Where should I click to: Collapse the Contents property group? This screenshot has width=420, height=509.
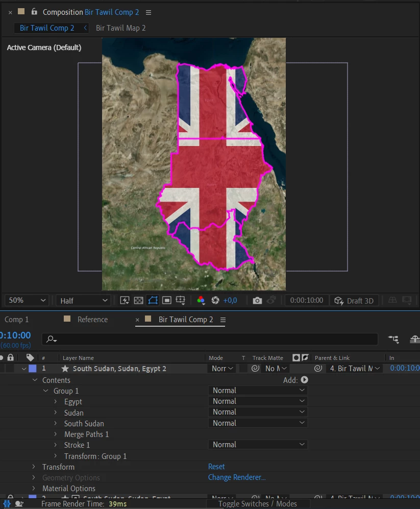click(x=35, y=380)
